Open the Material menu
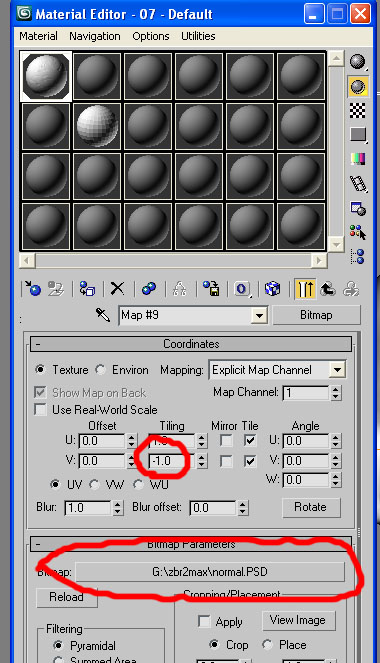Screen dimensions: 380x663 tap(38, 36)
